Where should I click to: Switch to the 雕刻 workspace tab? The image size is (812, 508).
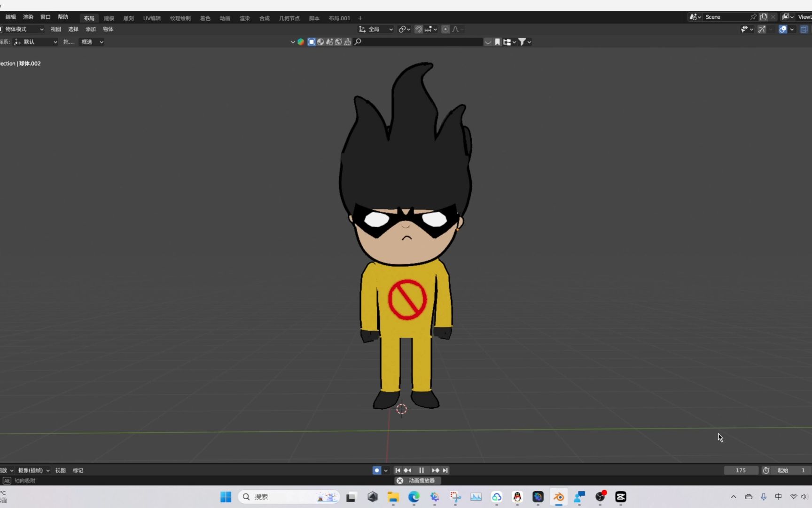coord(129,18)
